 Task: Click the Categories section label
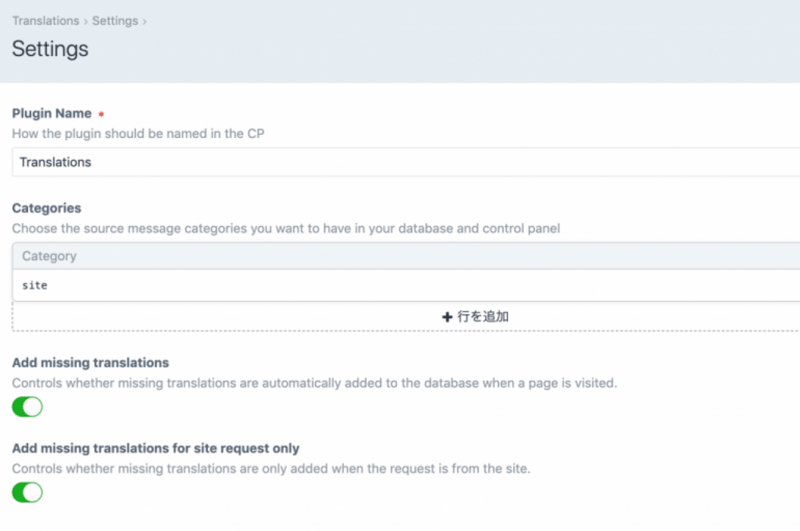[46, 208]
